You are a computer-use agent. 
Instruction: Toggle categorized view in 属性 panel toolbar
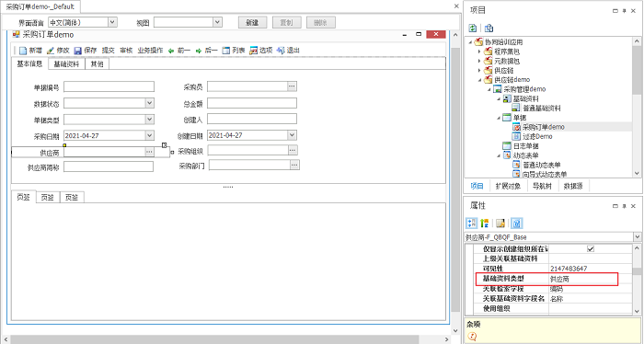tap(471, 224)
